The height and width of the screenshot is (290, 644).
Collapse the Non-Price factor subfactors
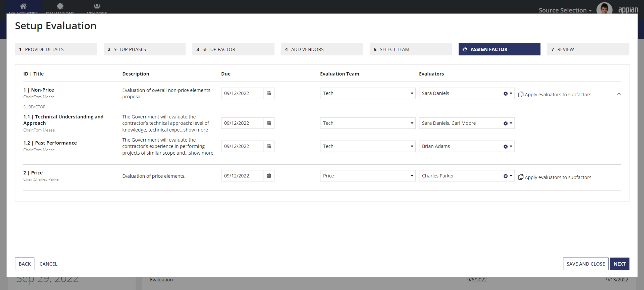[619, 94]
